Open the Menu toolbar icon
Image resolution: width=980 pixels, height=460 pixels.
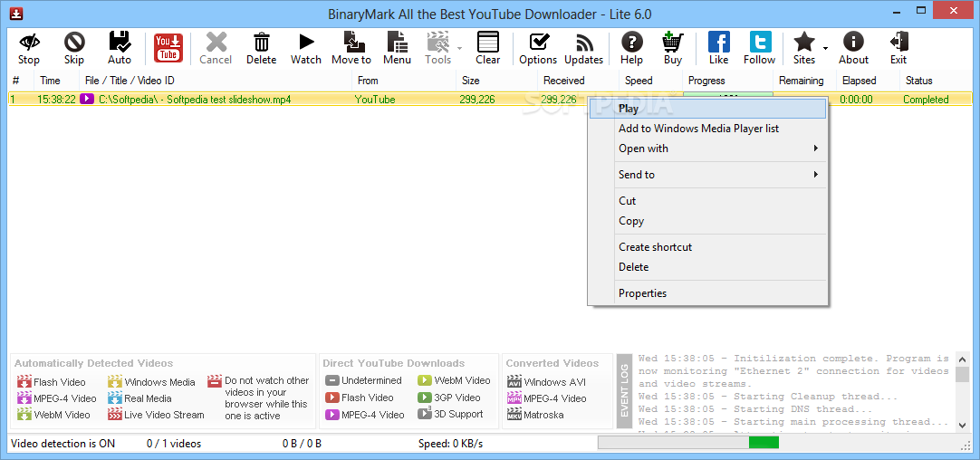point(397,43)
